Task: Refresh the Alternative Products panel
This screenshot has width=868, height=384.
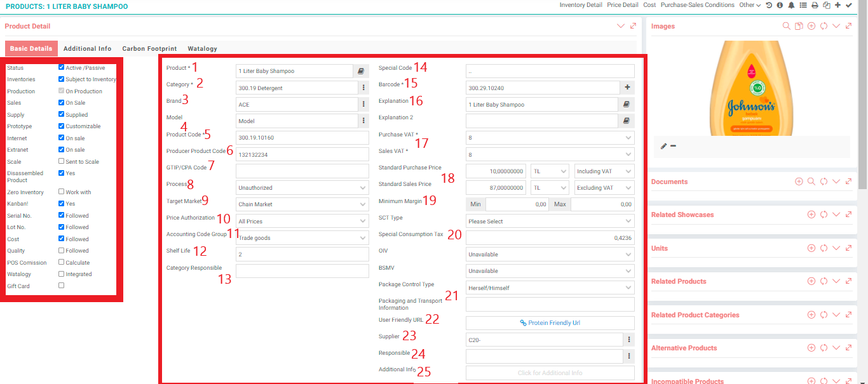Action: (824, 348)
